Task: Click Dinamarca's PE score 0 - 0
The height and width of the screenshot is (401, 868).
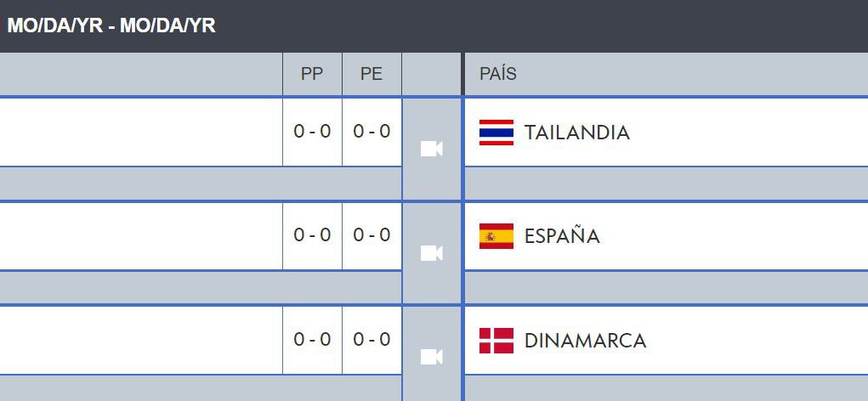Action: click(x=372, y=339)
